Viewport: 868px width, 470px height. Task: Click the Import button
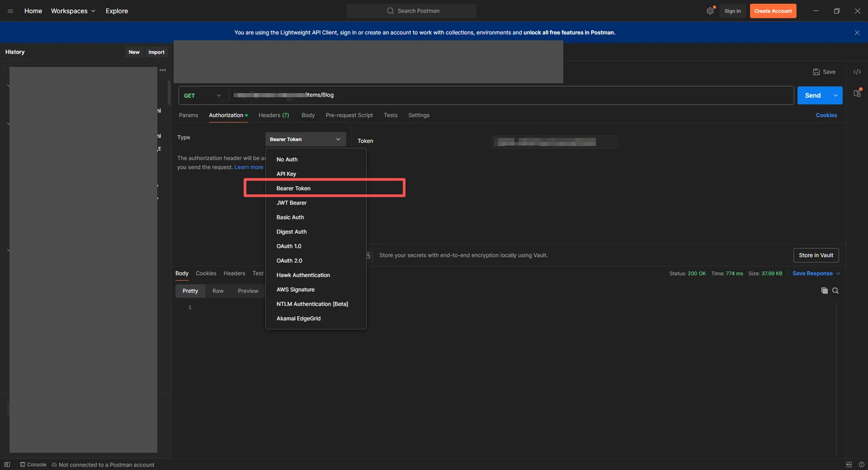tap(156, 52)
